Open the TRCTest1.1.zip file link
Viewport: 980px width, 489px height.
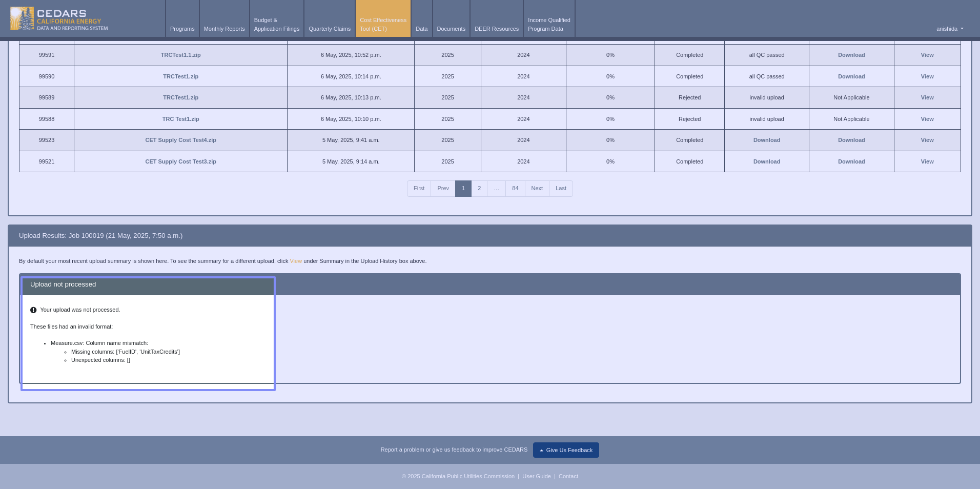point(180,55)
